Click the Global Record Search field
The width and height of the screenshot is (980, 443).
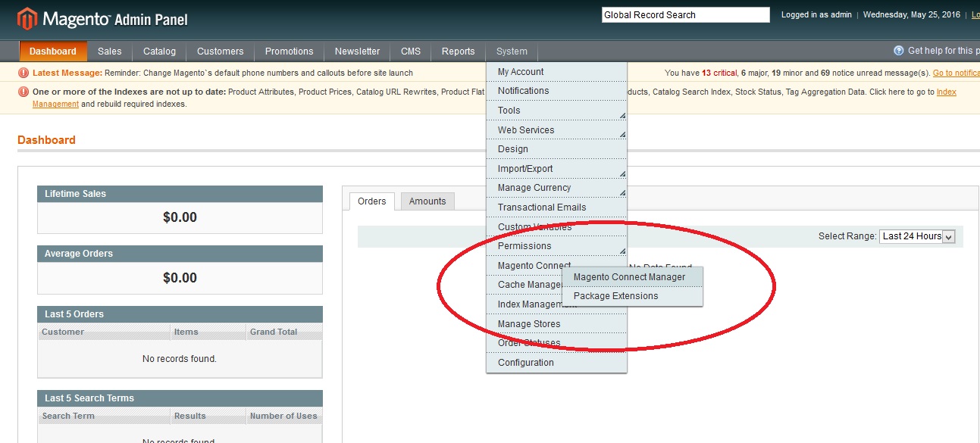coord(685,15)
